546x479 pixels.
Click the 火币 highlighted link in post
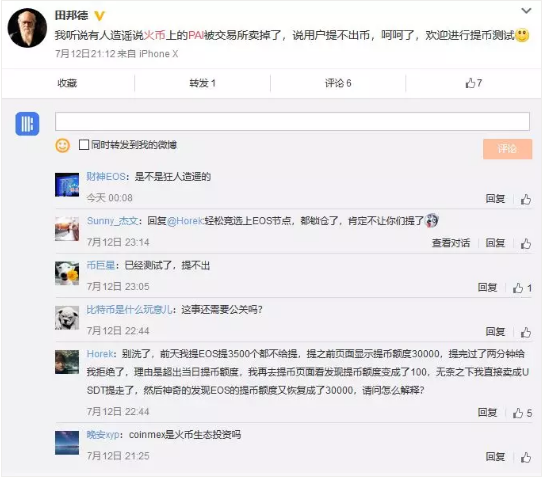155,35
